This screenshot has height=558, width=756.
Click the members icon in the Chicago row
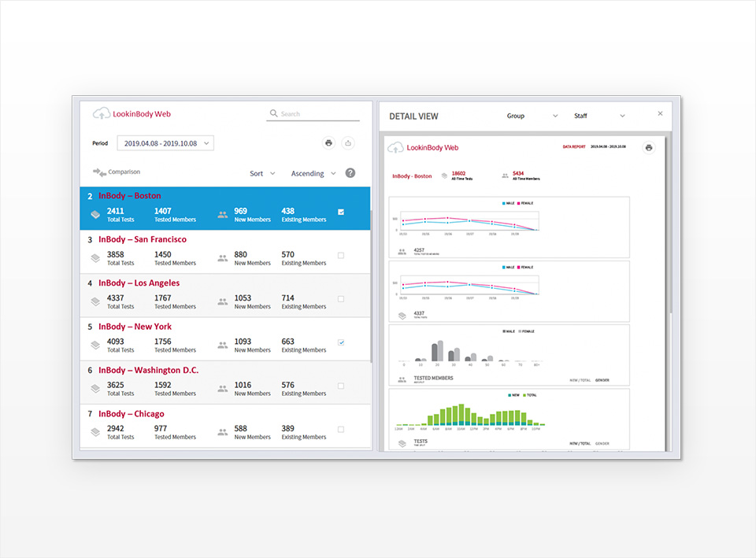(x=222, y=432)
